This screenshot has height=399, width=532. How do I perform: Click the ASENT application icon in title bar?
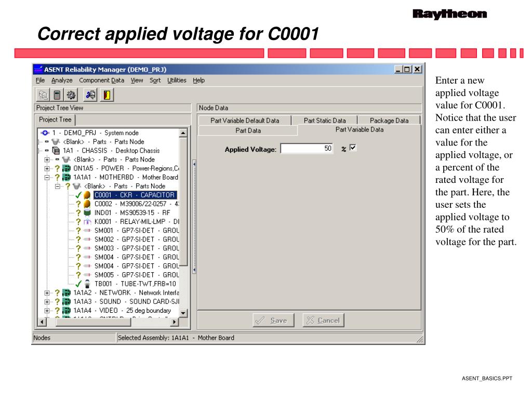tap(38, 69)
